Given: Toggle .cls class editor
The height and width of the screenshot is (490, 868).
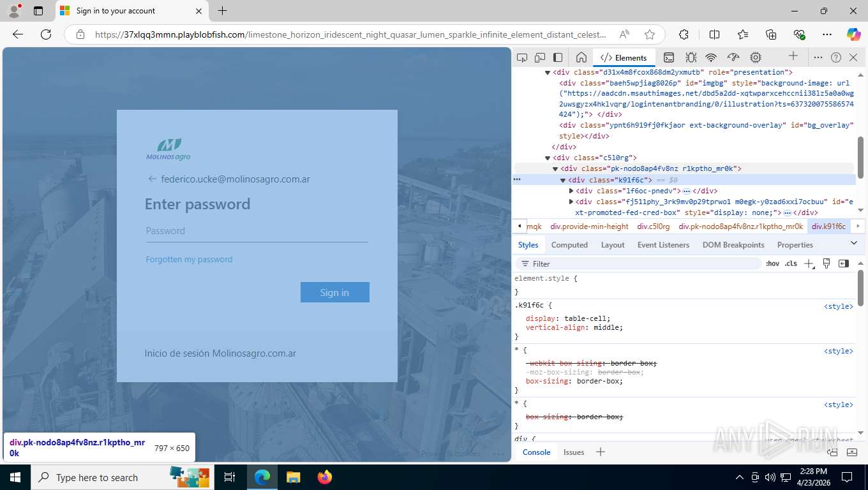Looking at the screenshot, I should (x=791, y=264).
